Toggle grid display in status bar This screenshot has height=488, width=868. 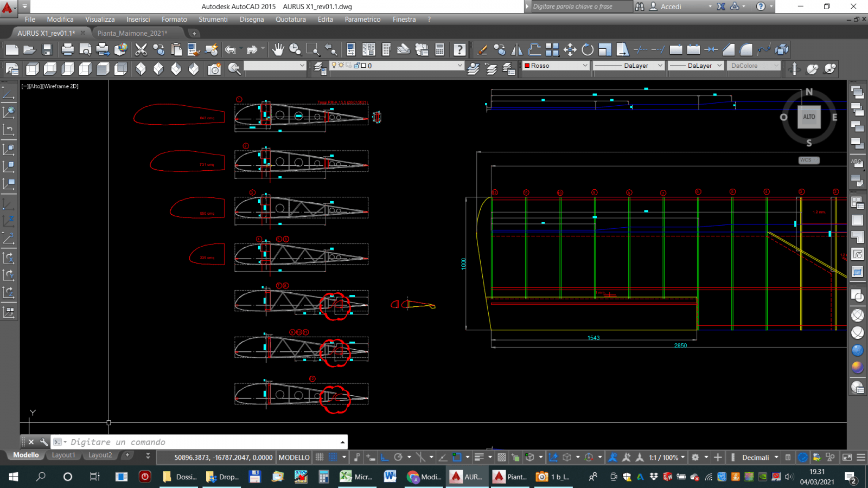pyautogui.click(x=320, y=457)
